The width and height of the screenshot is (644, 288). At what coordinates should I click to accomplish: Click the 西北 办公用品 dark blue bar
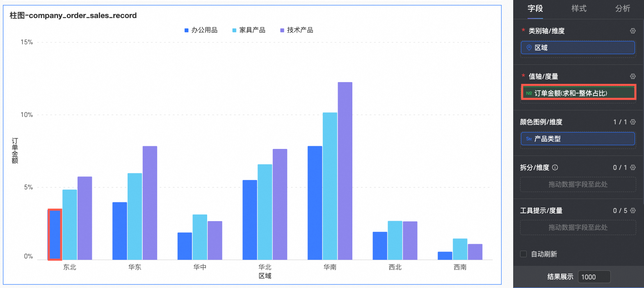pos(380,246)
